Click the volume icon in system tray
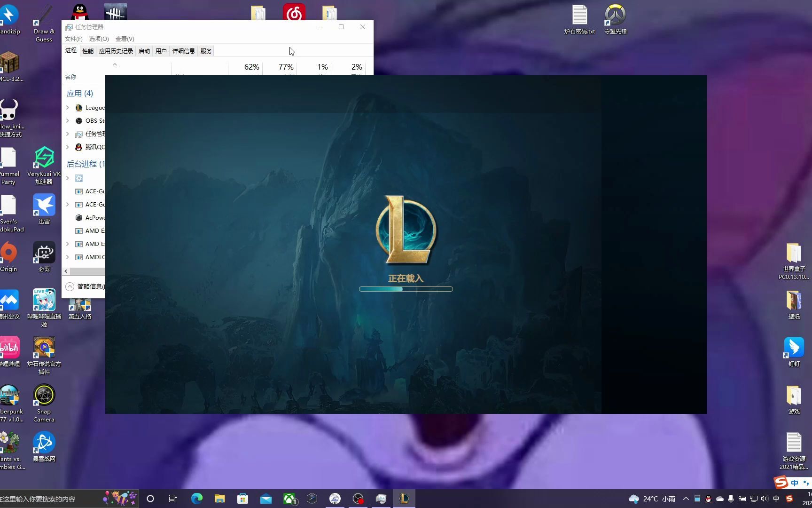This screenshot has width=812, height=508. [765, 499]
